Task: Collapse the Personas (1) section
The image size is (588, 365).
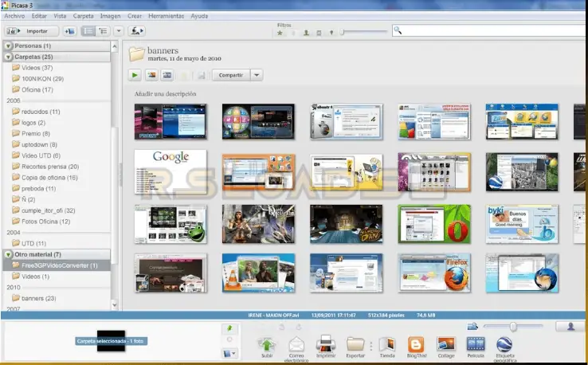Action: pos(8,45)
